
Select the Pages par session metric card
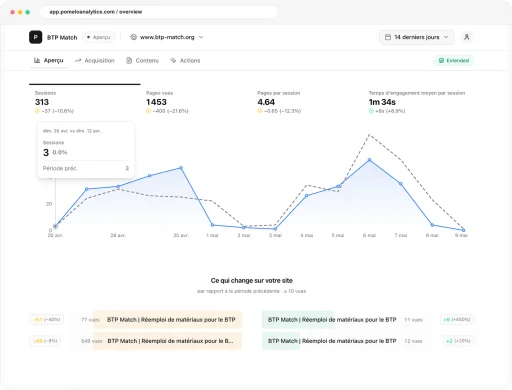click(307, 101)
